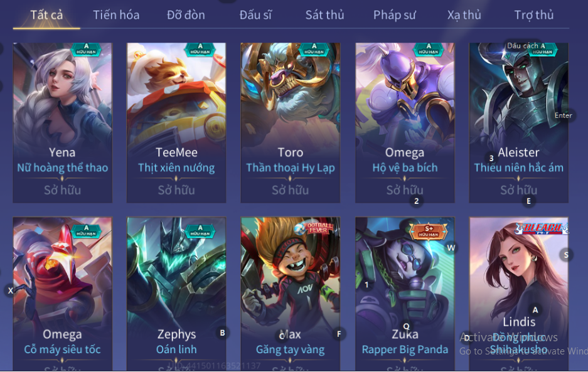The image size is (588, 372).
Task: Select Zuka Rapper Big Panda skin
Action: [405, 294]
